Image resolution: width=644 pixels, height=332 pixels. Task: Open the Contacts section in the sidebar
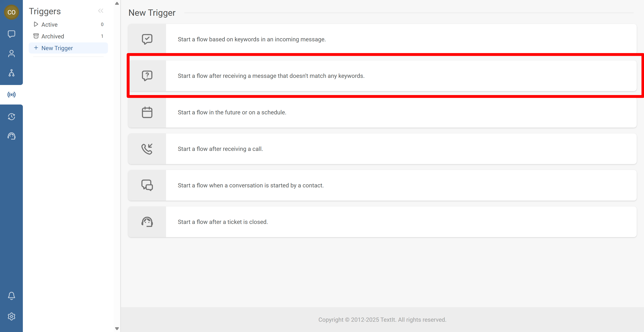(x=12, y=53)
